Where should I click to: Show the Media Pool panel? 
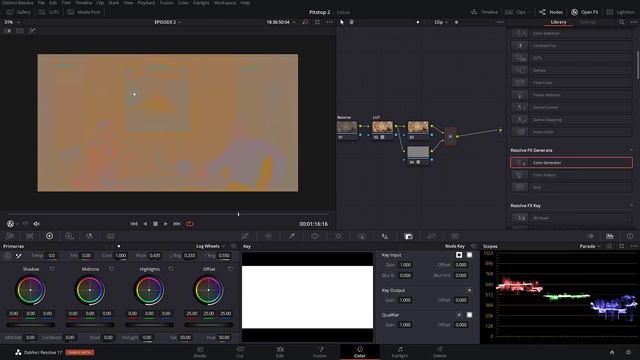pyautogui.click(x=84, y=12)
